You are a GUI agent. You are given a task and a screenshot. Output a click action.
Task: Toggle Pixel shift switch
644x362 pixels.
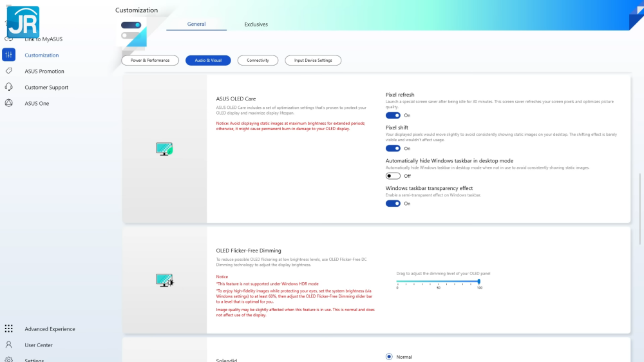point(393,148)
